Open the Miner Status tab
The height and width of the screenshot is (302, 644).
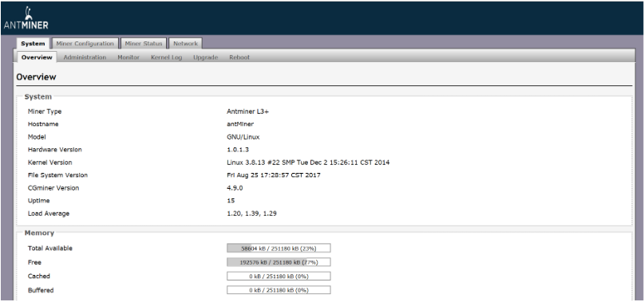point(144,44)
